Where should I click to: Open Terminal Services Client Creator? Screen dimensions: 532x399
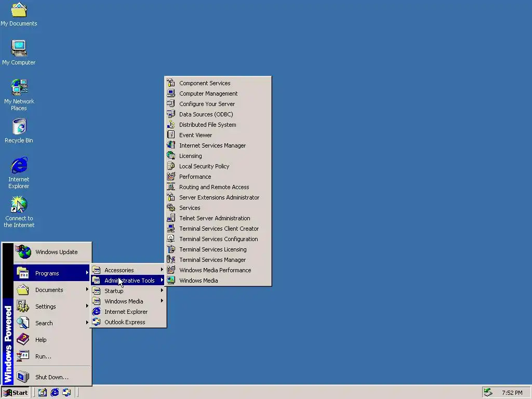click(x=218, y=229)
